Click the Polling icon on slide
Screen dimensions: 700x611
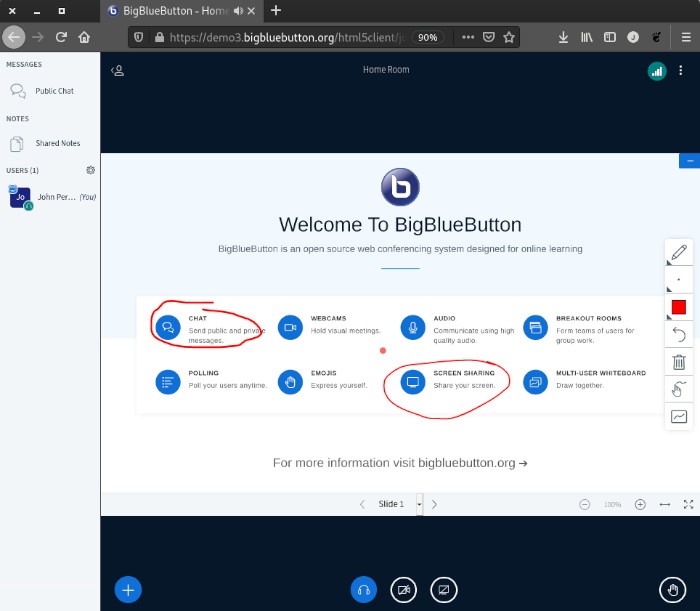168,382
